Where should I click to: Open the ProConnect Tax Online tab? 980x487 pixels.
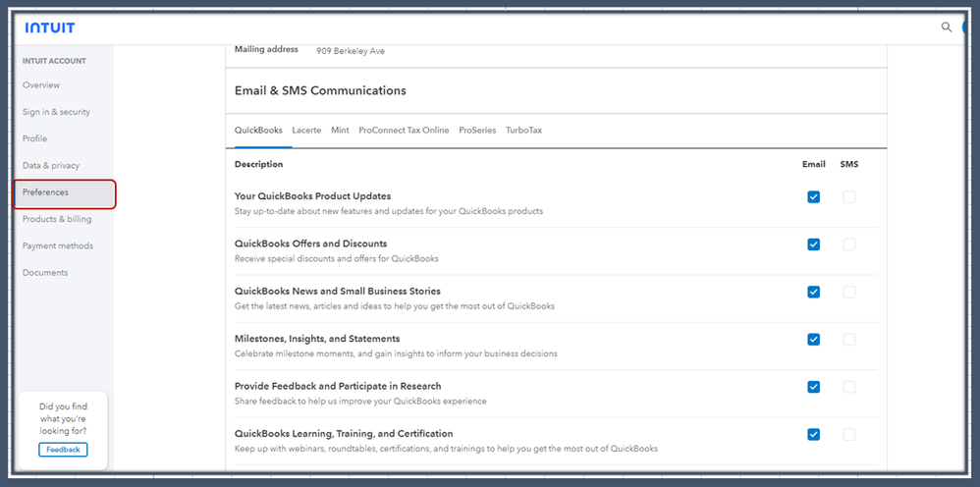point(404,131)
